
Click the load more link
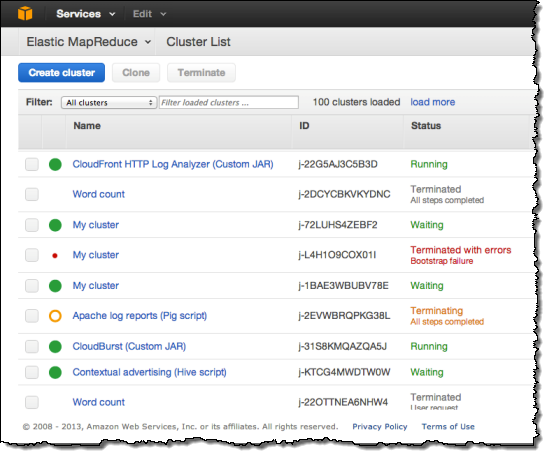432,102
